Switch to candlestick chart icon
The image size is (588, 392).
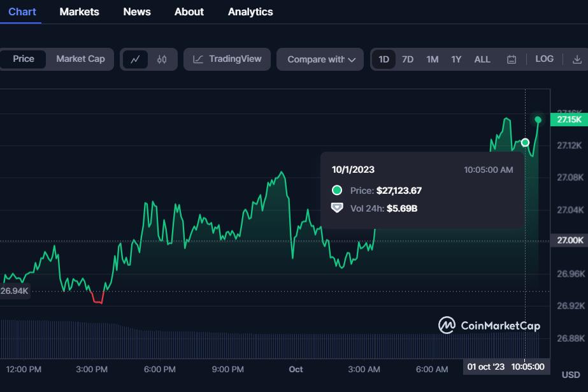pos(162,59)
